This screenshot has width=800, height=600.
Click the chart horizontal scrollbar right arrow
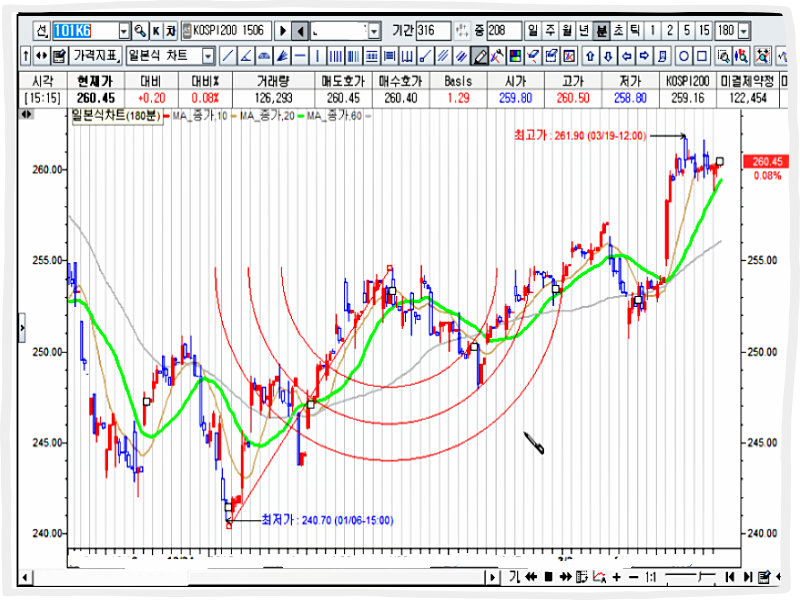pyautogui.click(x=492, y=578)
